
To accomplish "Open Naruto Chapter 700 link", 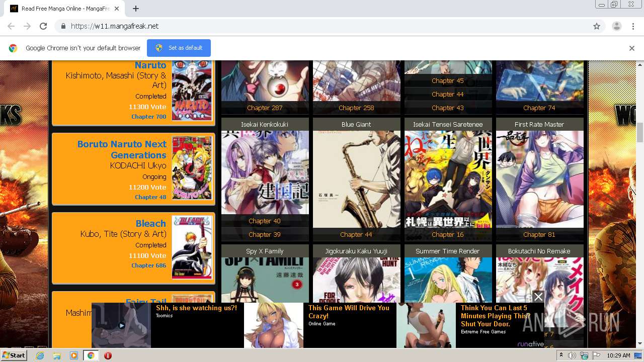I will coord(148,117).
